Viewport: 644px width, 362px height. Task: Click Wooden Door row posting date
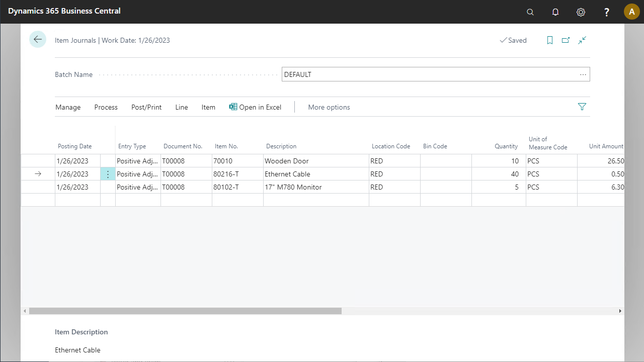coord(77,161)
